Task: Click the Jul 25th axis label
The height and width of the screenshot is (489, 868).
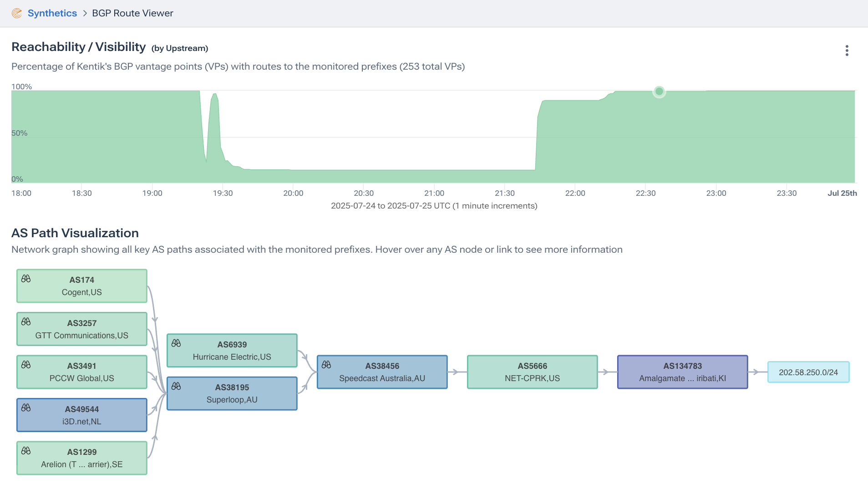Action: click(x=842, y=193)
